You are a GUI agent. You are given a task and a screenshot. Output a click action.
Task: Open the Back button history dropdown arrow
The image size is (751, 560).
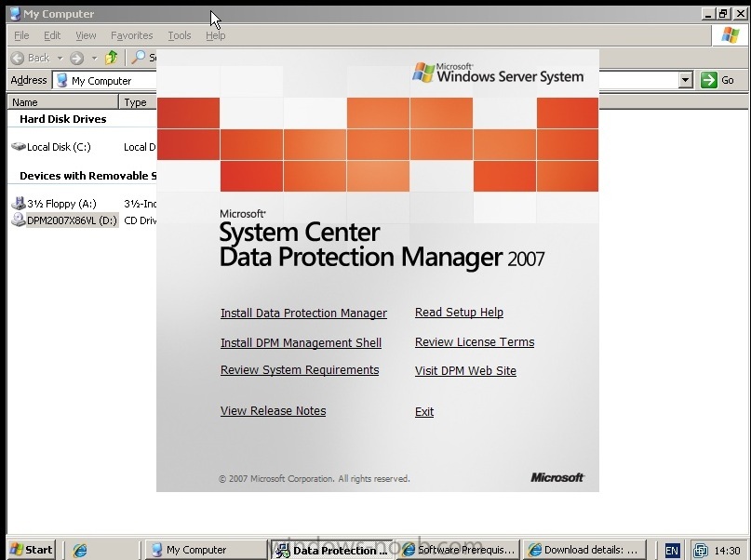click(60, 58)
